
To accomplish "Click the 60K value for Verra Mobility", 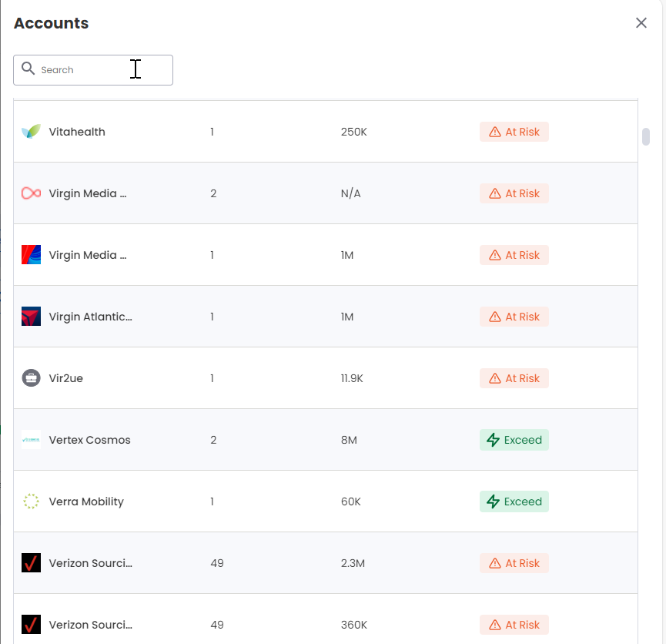I will coord(351,501).
